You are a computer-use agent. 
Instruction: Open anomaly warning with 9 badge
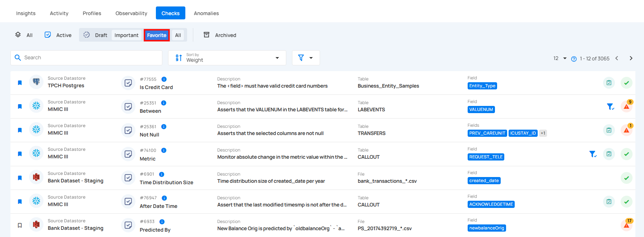click(626, 106)
